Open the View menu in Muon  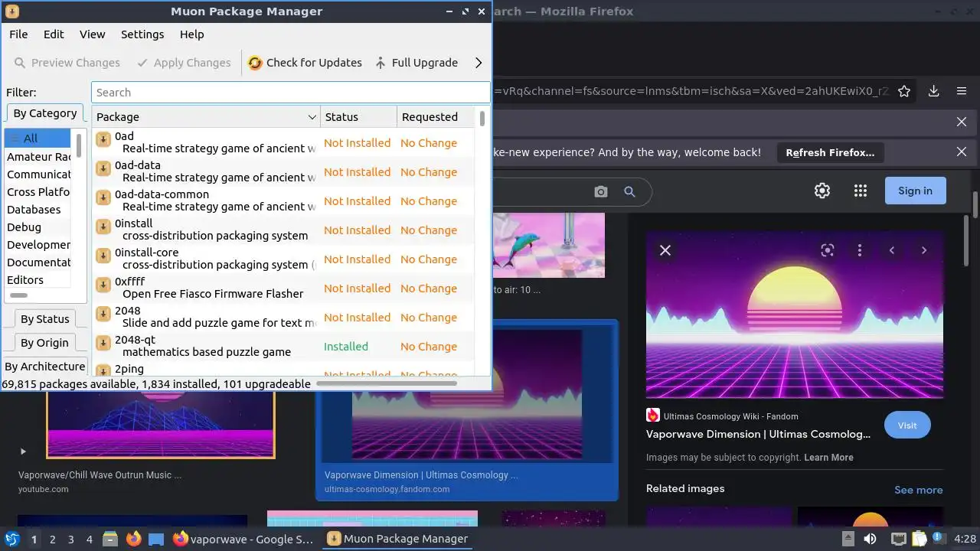pyautogui.click(x=93, y=34)
